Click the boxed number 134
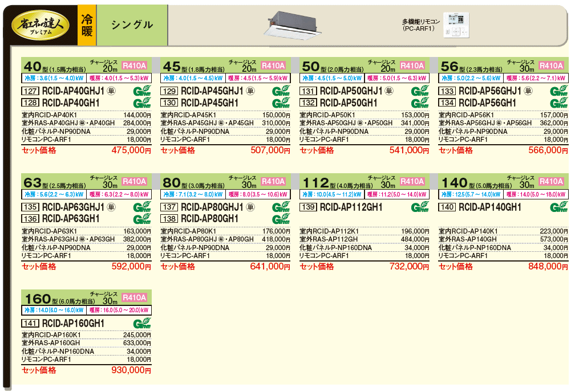575x392 pixels. pyautogui.click(x=447, y=103)
